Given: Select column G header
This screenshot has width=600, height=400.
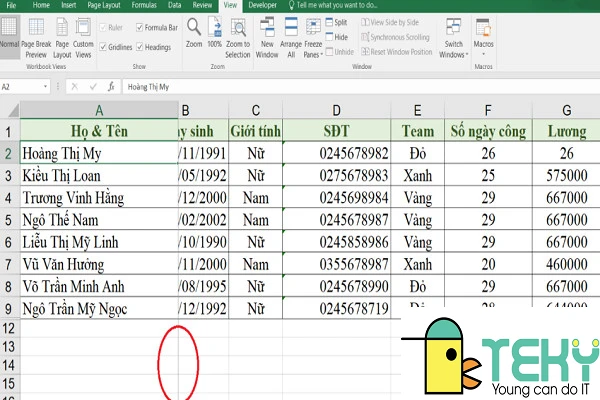Looking at the screenshot, I should pyautogui.click(x=566, y=110).
